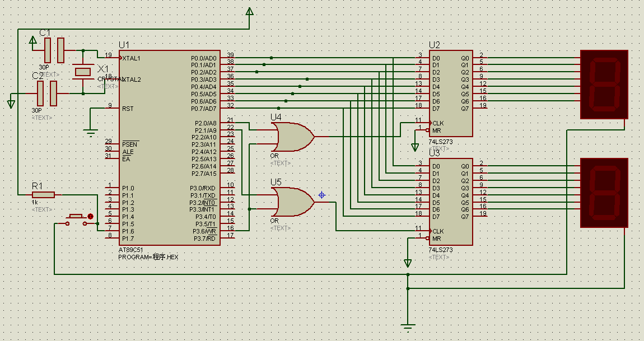The image size is (644, 341).
Task: Click the P2.1/A9 pin label on U1
Action: 206,130
